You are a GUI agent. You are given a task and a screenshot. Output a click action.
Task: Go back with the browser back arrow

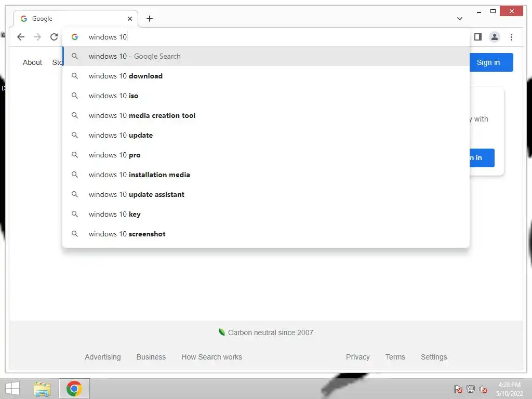pos(21,37)
